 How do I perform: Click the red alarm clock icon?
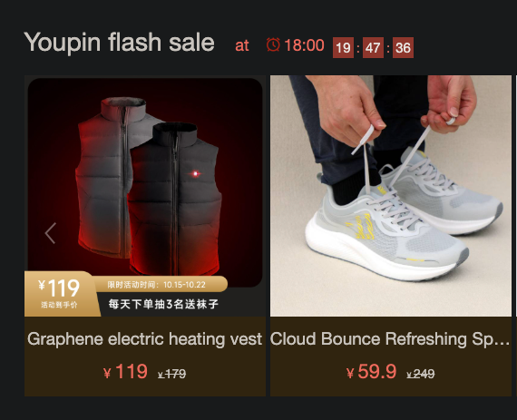[273, 44]
